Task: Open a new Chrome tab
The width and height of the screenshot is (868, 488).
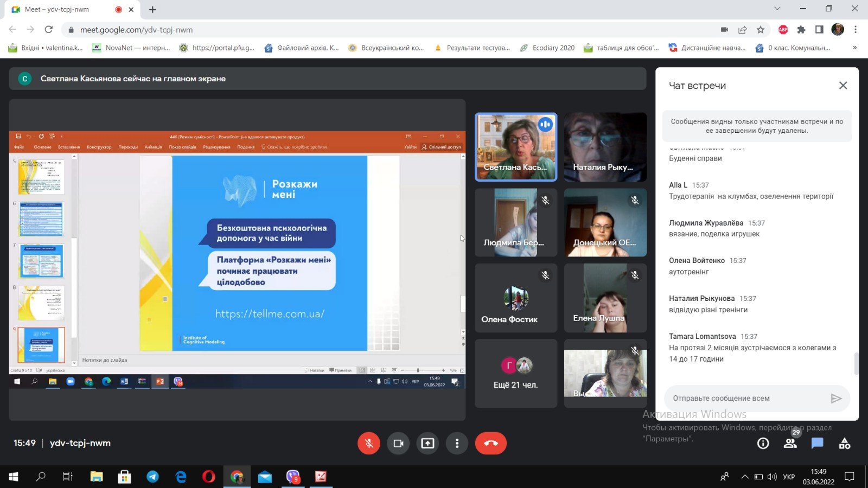Action: (152, 10)
